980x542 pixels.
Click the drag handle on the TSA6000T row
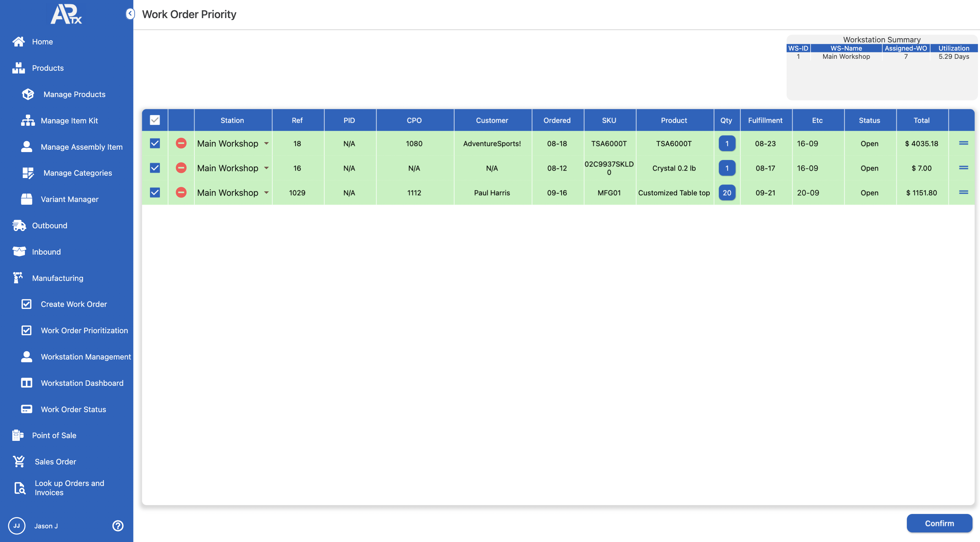click(x=963, y=144)
